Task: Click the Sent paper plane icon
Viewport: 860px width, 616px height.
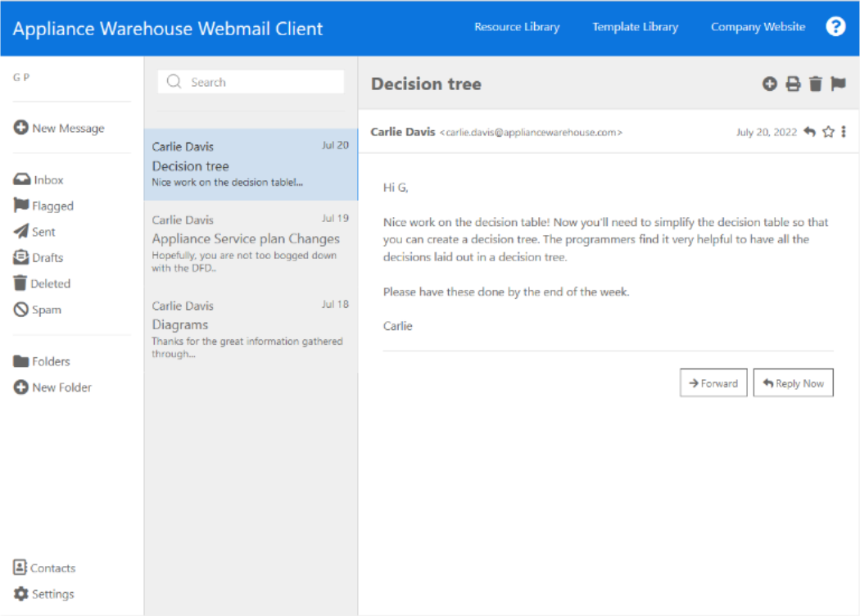Action: click(x=20, y=231)
